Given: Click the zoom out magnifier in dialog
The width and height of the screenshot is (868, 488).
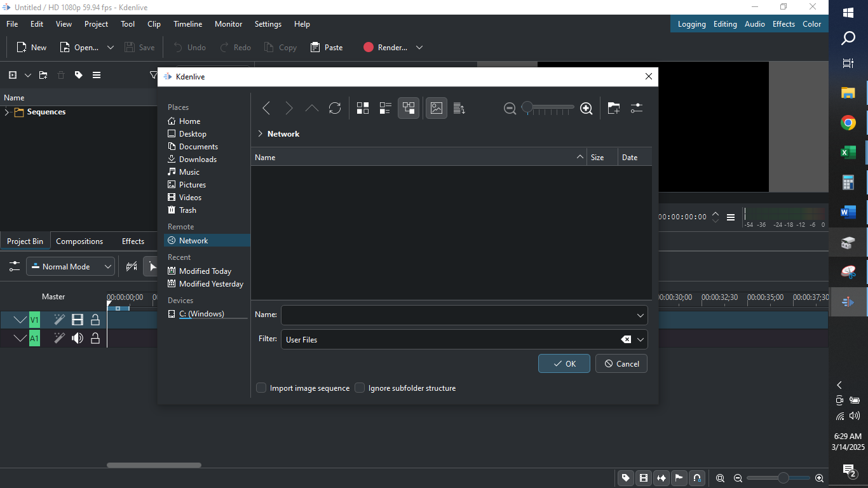Looking at the screenshot, I should pos(510,109).
